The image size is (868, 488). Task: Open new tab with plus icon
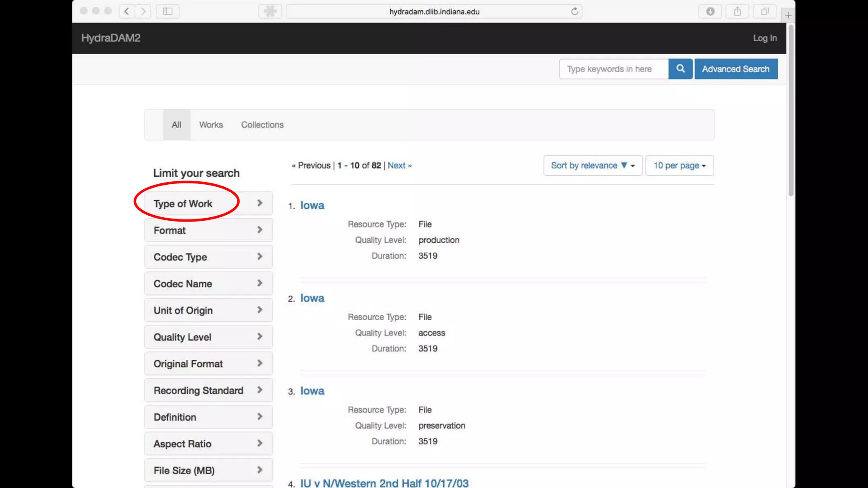point(788,15)
